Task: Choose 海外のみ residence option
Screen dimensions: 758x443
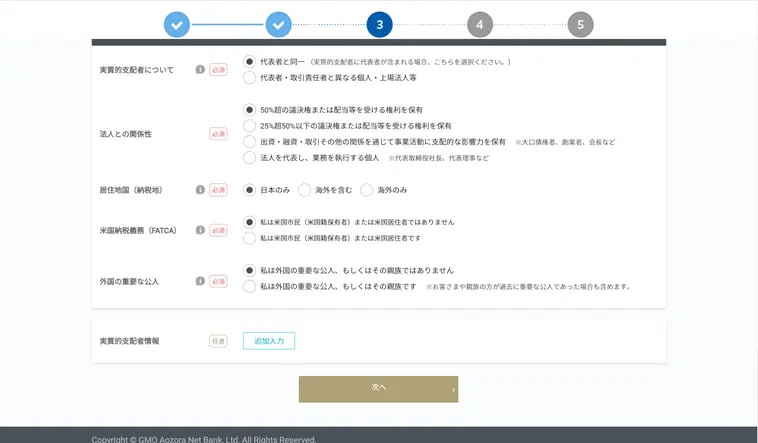Action: pyautogui.click(x=367, y=190)
